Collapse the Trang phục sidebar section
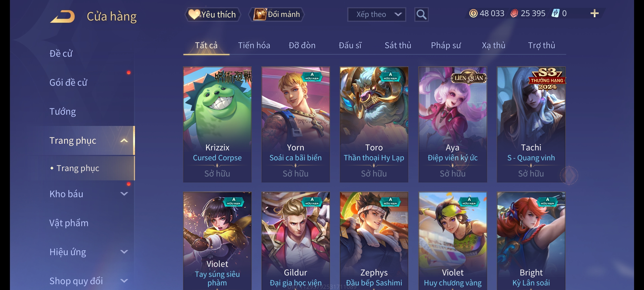 pyautogui.click(x=124, y=141)
